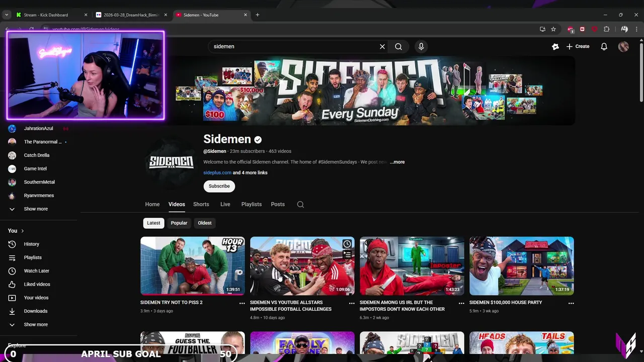Open the 'and 4 more links' text
This screenshot has height=362, width=644.
(x=250, y=172)
